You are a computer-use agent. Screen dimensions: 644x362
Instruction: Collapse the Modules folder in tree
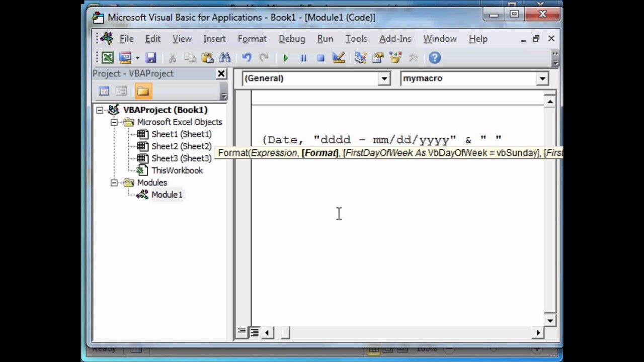coord(114,183)
